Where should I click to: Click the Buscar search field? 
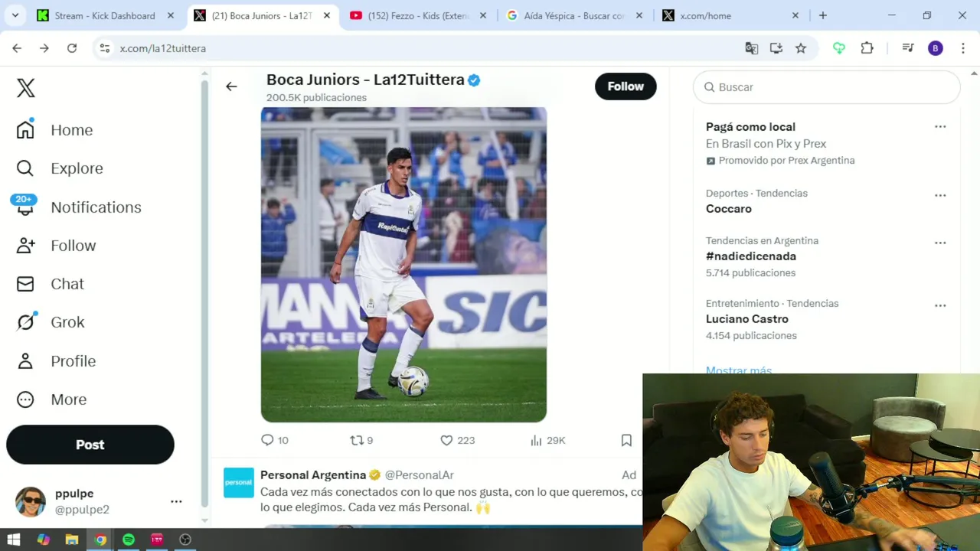[827, 87]
